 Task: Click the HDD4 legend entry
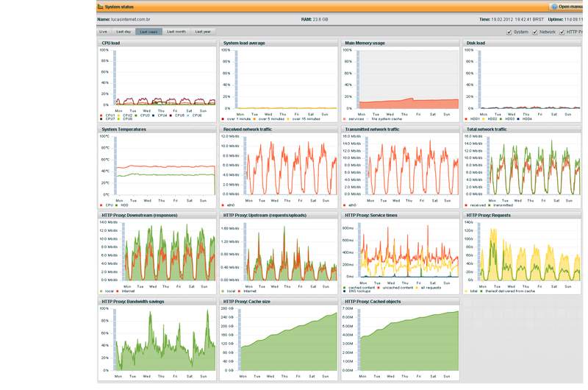(525, 119)
